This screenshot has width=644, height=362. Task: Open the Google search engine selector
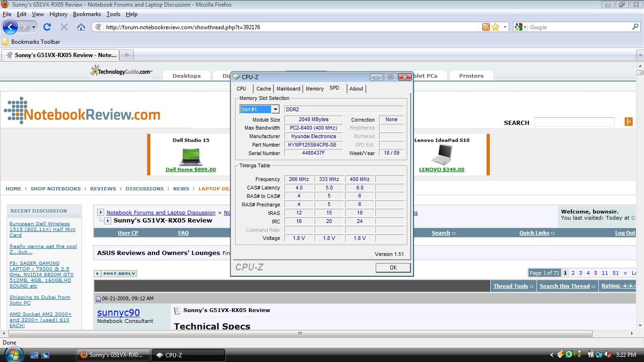(x=520, y=27)
